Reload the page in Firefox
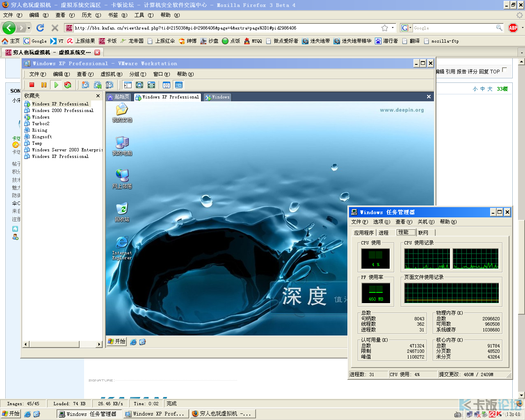The width and height of the screenshot is (525, 420). (x=40, y=28)
